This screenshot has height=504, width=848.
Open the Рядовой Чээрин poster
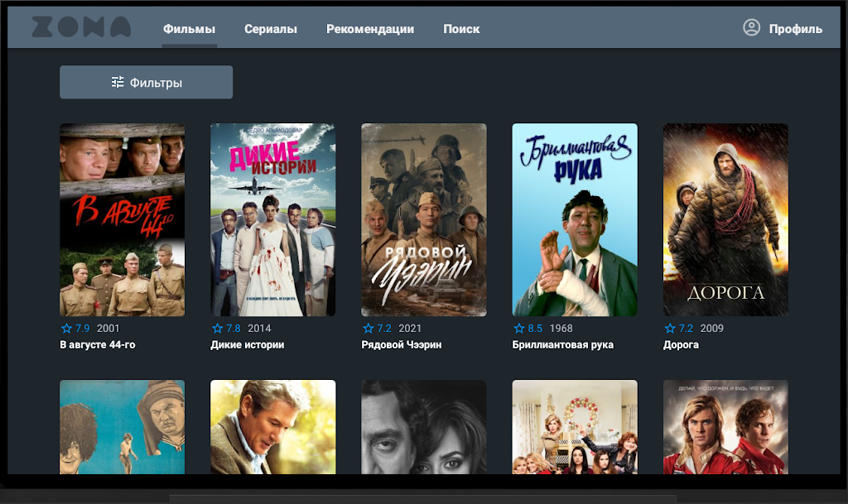(423, 219)
